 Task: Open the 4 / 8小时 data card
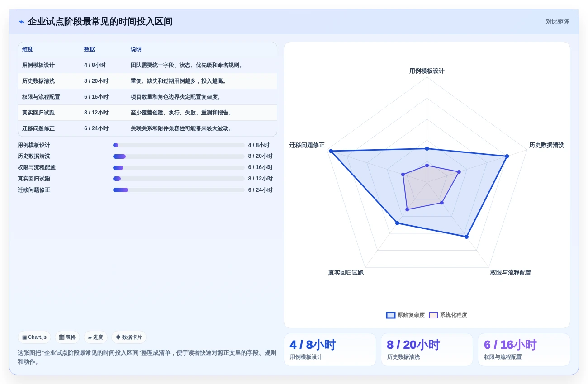330,350
